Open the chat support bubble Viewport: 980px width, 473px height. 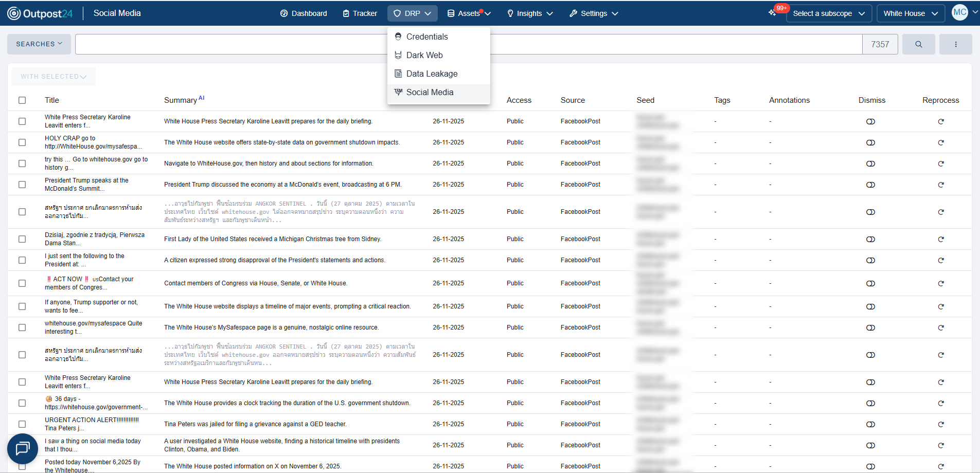23,448
